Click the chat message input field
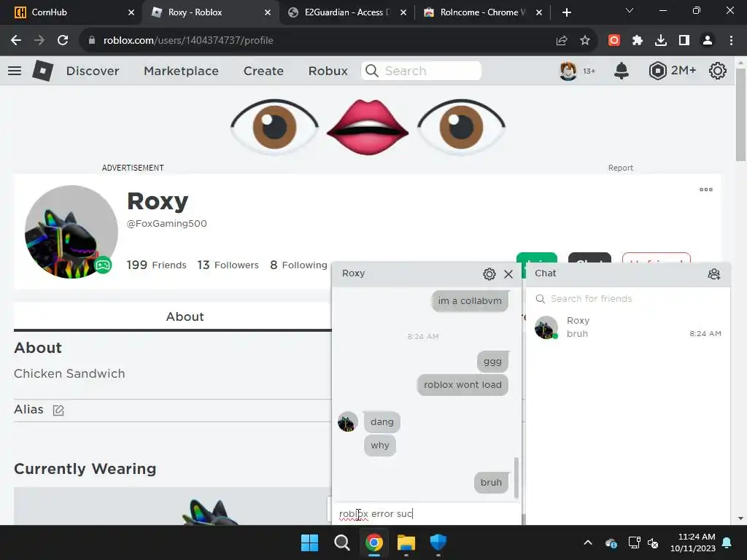The width and height of the screenshot is (747, 560). 426,514
